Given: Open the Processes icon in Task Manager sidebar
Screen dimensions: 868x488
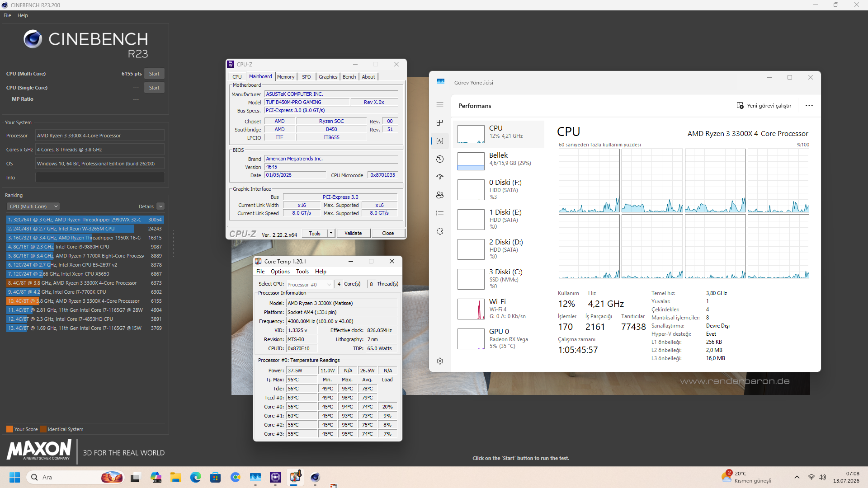Looking at the screenshot, I should (440, 123).
